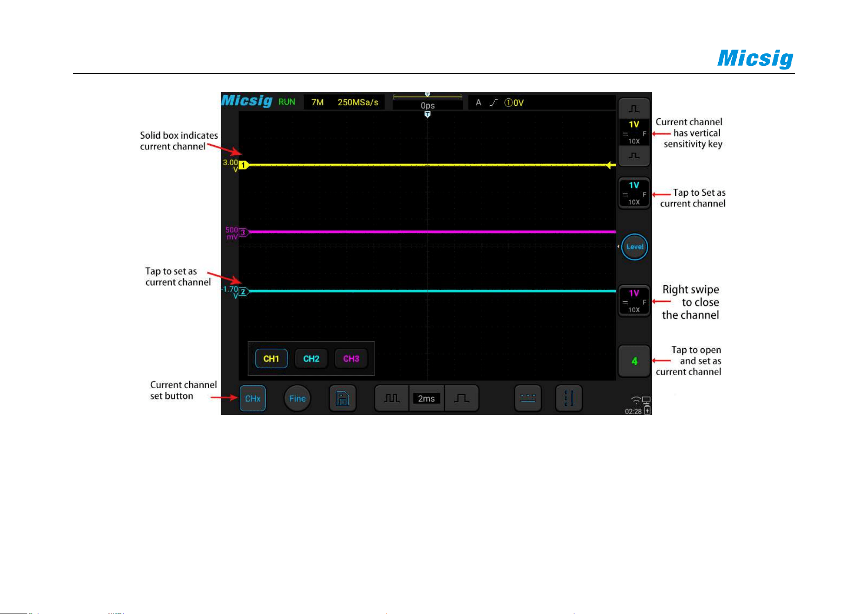The width and height of the screenshot is (868, 614).
Task: Toggle the CHx current channel set button
Action: coord(253,398)
